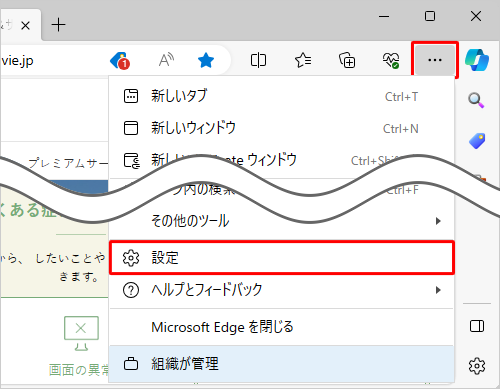Click the window icon beside 新しいウィンドウ
Image resolution: width=500 pixels, height=389 pixels.
pyautogui.click(x=131, y=128)
